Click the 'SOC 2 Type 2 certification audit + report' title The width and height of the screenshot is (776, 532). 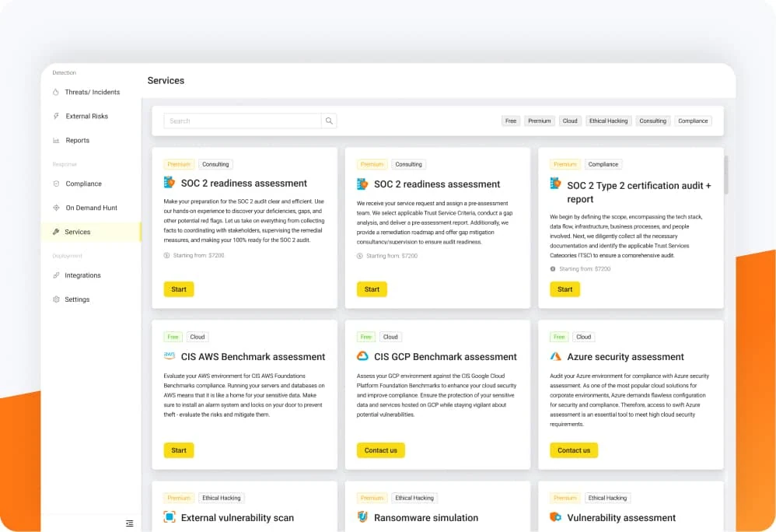tap(639, 192)
